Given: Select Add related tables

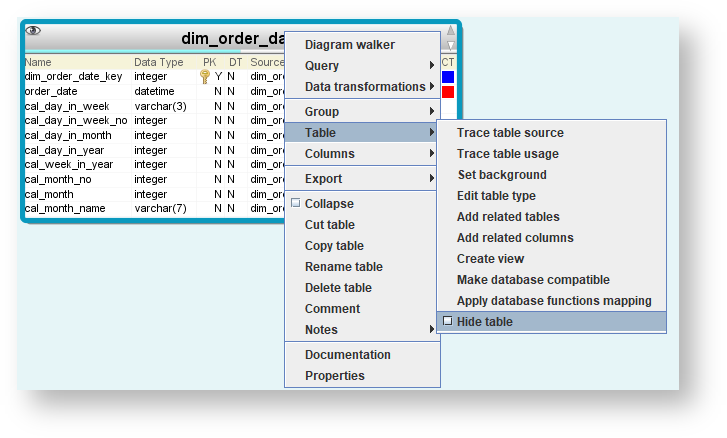Looking at the screenshot, I should click(551, 216).
